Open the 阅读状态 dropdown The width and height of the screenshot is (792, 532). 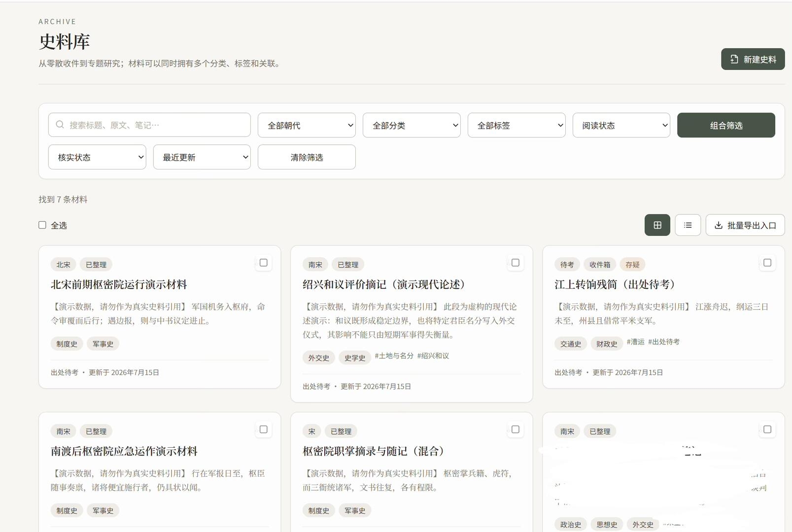pos(621,125)
